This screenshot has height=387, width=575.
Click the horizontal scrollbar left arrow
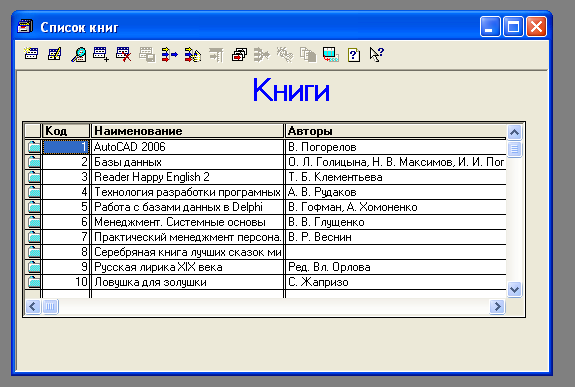(x=33, y=306)
